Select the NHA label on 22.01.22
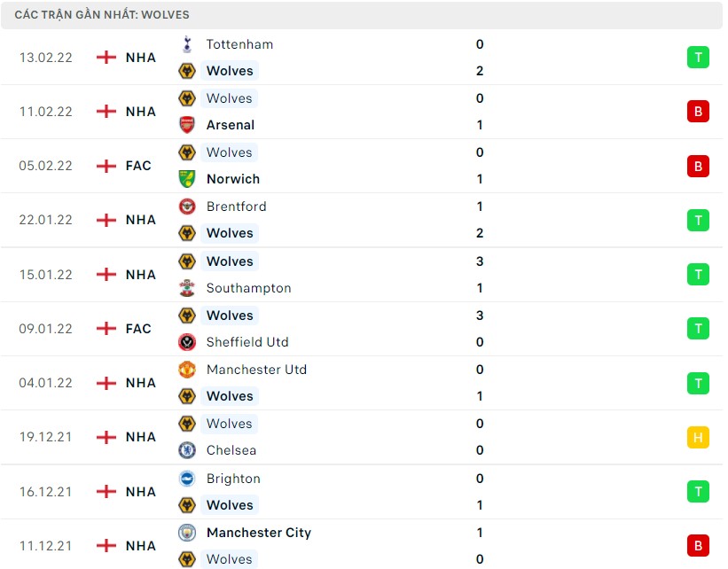728x569 pixels. coord(140,220)
